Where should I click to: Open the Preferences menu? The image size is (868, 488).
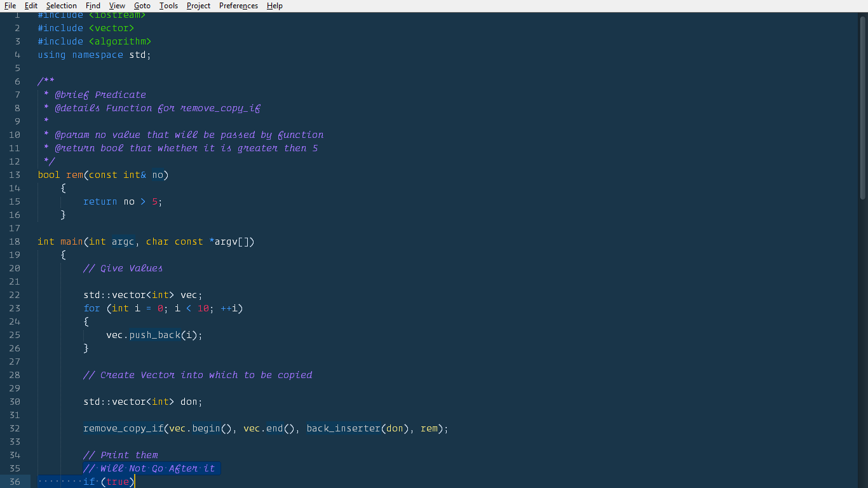pyautogui.click(x=238, y=6)
